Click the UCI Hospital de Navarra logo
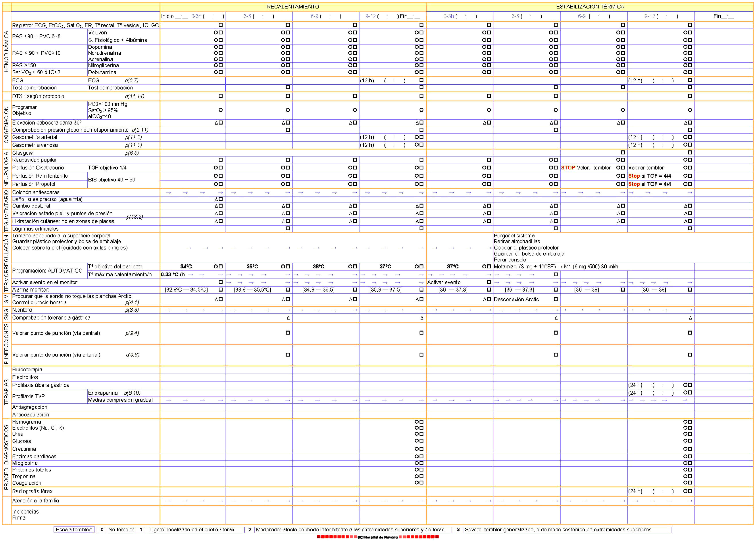756x542 pixels. (x=378, y=537)
